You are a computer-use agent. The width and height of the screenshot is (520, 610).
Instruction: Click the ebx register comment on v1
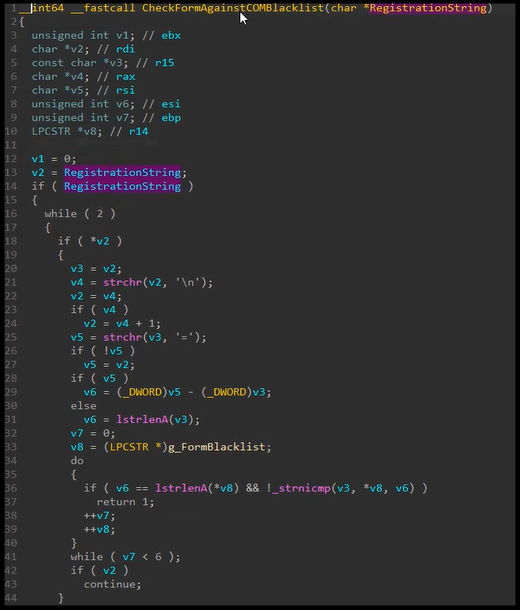pyautogui.click(x=171, y=35)
